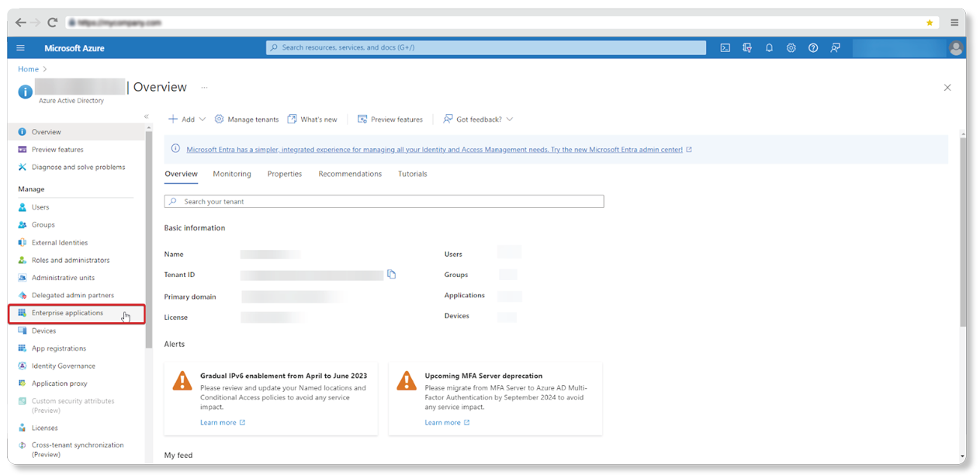Expand the Add dropdown
The height and width of the screenshot is (475, 980).
[x=187, y=120]
